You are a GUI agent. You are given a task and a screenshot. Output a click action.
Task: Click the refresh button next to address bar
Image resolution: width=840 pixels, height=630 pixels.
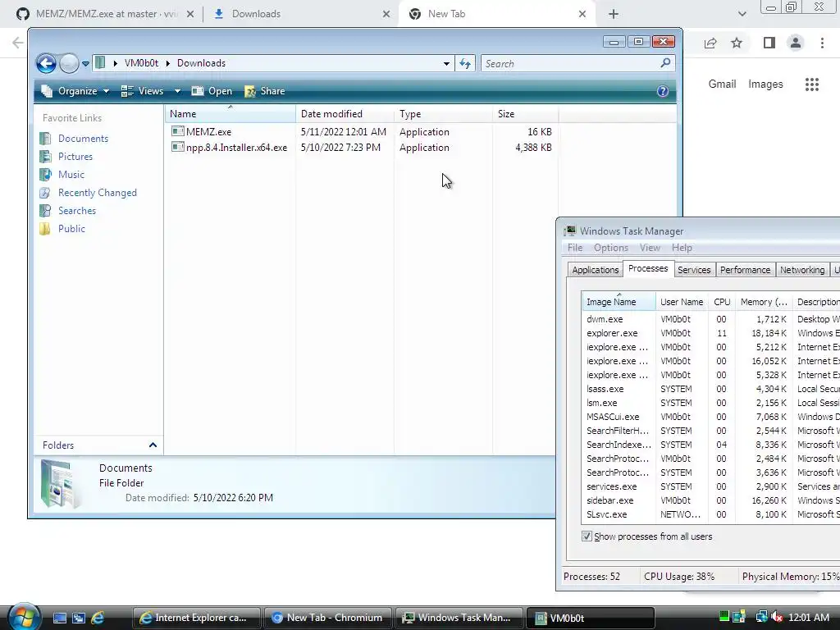coord(465,64)
